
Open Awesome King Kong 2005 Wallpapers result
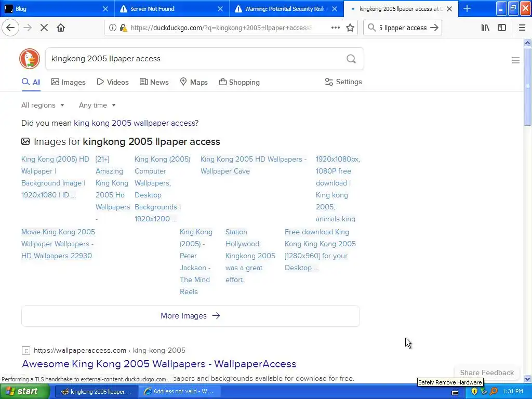coord(159,364)
